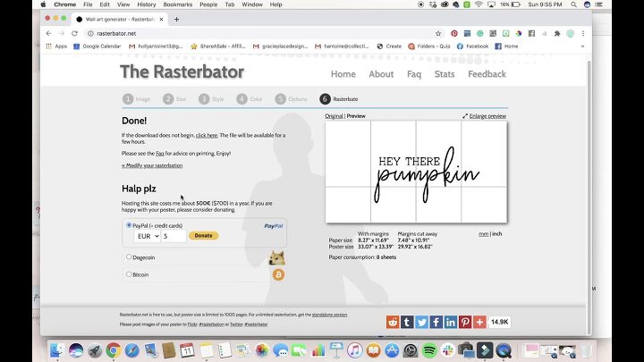Reload the rasterbator.net page
The height and width of the screenshot is (362, 644).
point(74,34)
